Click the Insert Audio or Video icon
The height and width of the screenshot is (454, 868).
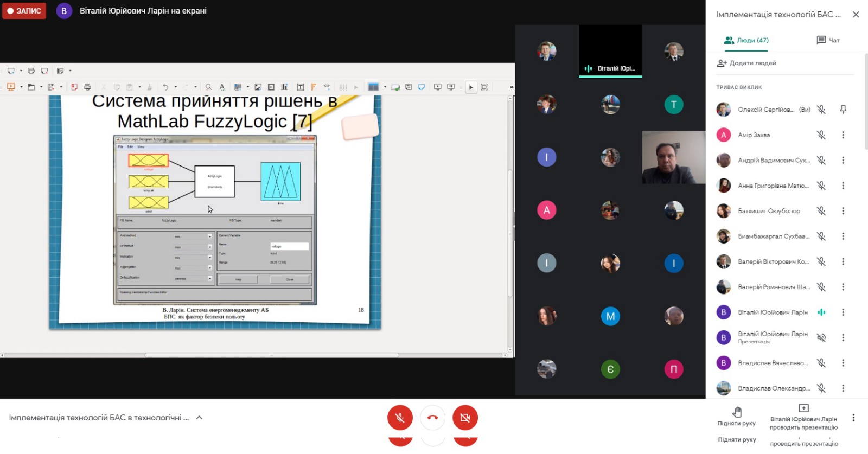pos(271,87)
